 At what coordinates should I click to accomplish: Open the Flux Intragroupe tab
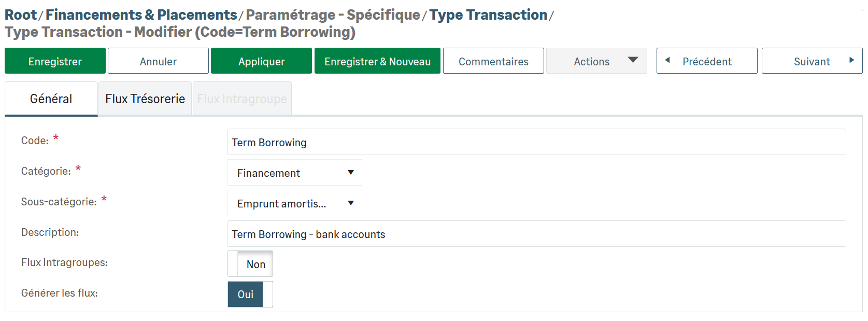[242, 99]
